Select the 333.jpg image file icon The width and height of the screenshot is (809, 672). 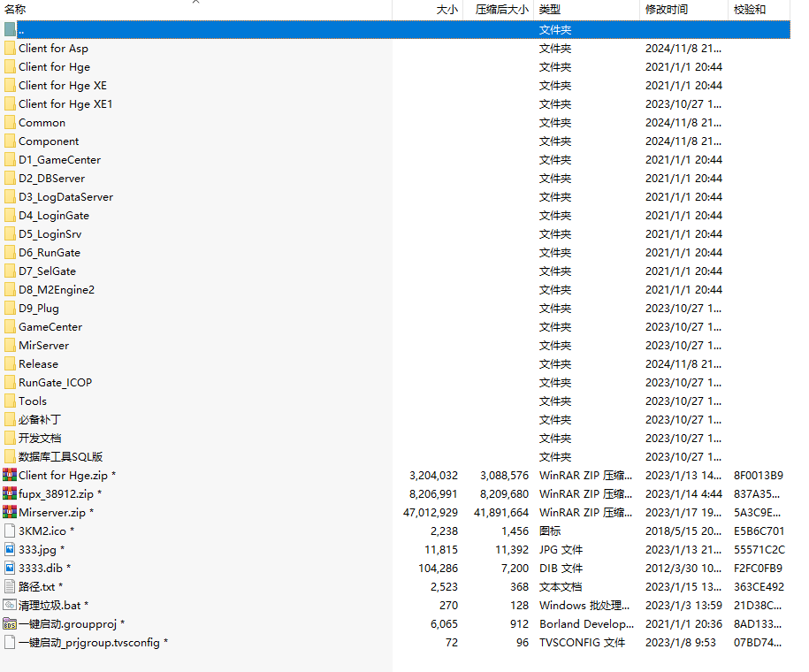[10, 549]
